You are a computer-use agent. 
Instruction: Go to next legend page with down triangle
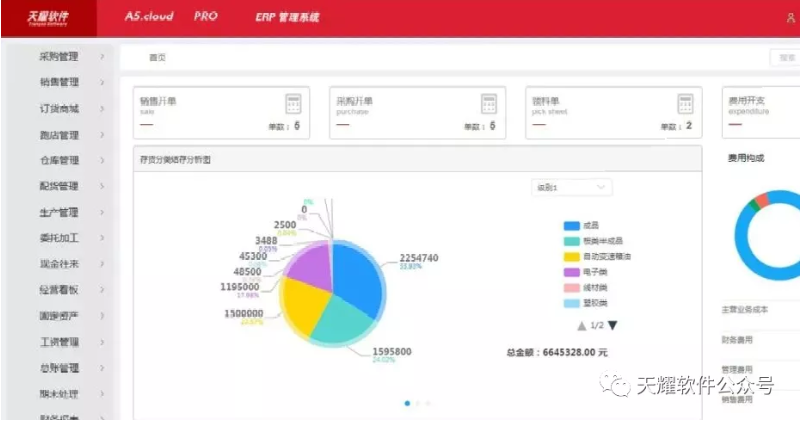coord(613,325)
